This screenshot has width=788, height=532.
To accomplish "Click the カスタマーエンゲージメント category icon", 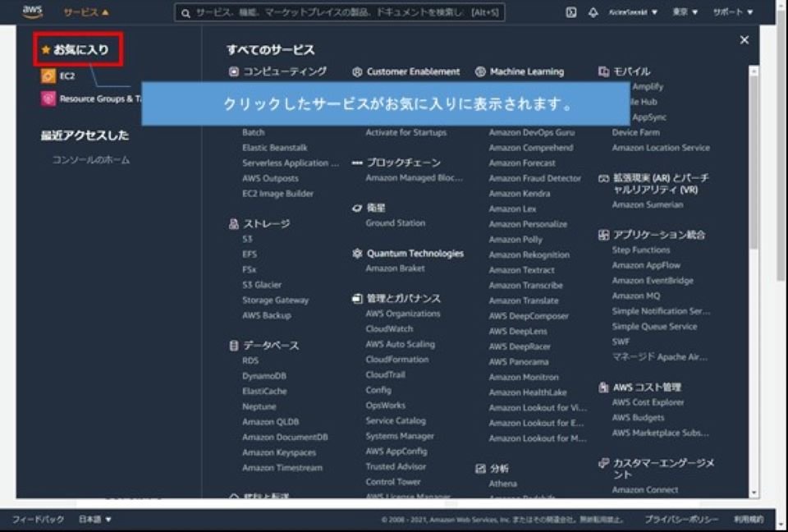I will (603, 463).
